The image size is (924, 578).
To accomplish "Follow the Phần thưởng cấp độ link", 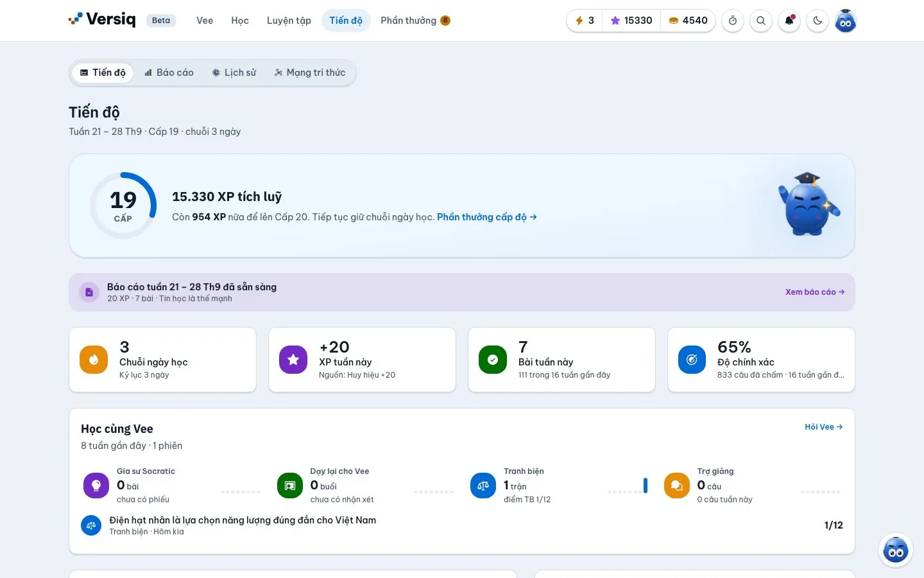I will click(x=487, y=217).
